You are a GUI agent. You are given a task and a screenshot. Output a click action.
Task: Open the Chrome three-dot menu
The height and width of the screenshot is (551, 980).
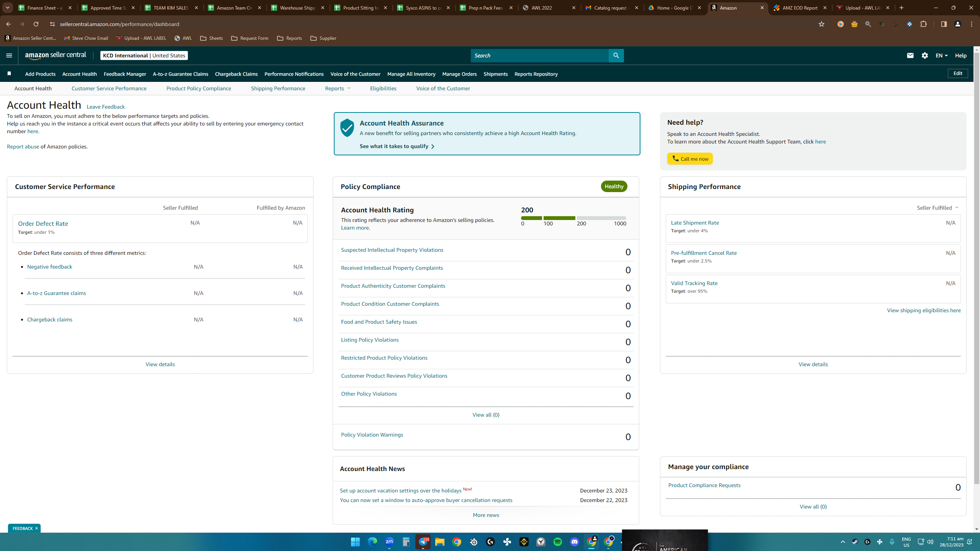(x=972, y=24)
